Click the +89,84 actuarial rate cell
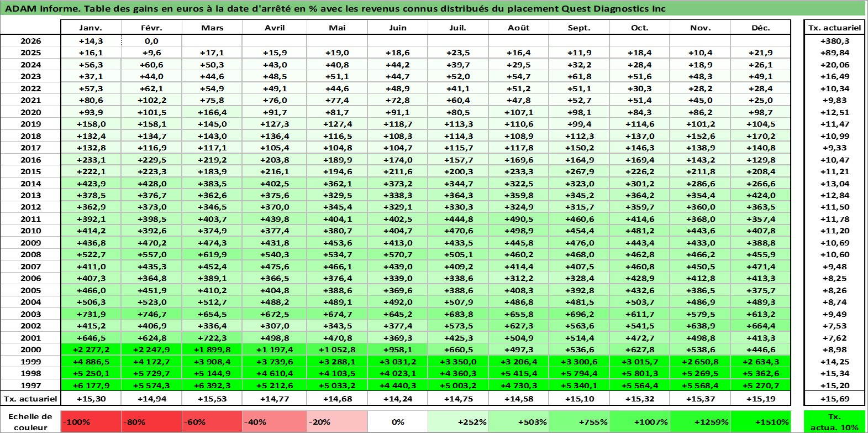The image size is (868, 433). pos(834,53)
